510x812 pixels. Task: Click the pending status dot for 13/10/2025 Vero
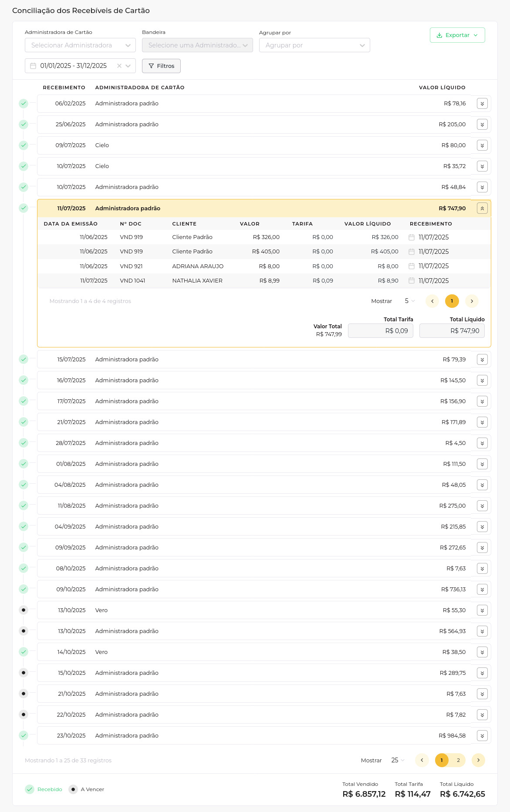click(x=24, y=610)
